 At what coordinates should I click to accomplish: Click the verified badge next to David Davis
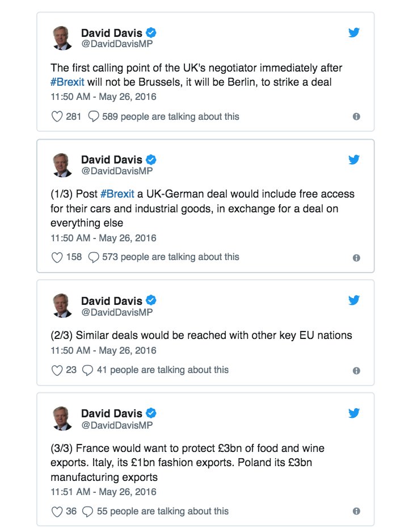click(150, 32)
